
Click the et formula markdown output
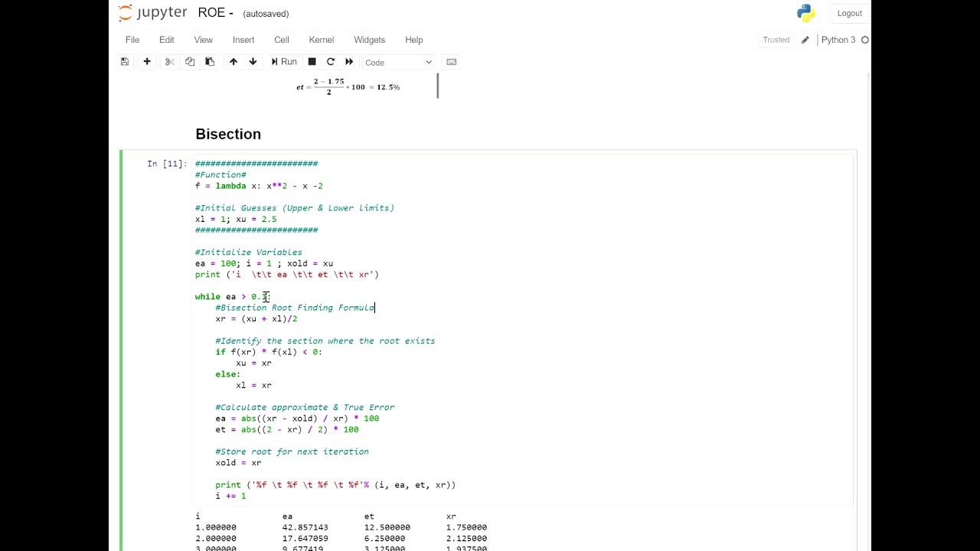click(x=348, y=86)
